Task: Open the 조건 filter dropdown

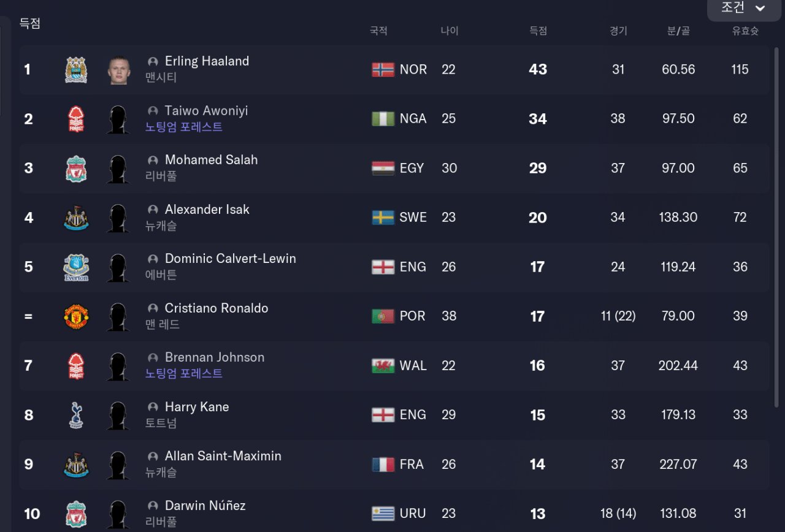Action: pyautogui.click(x=743, y=9)
